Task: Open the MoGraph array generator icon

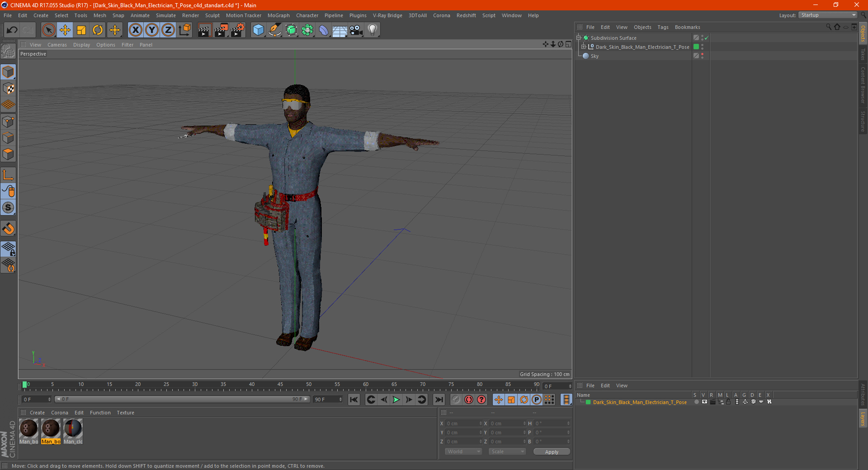Action: coord(307,30)
